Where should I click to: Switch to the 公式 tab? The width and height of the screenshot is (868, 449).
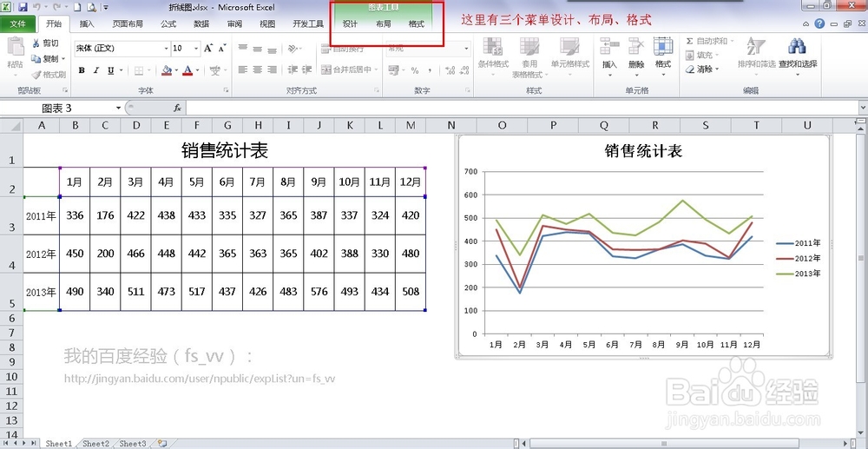168,23
